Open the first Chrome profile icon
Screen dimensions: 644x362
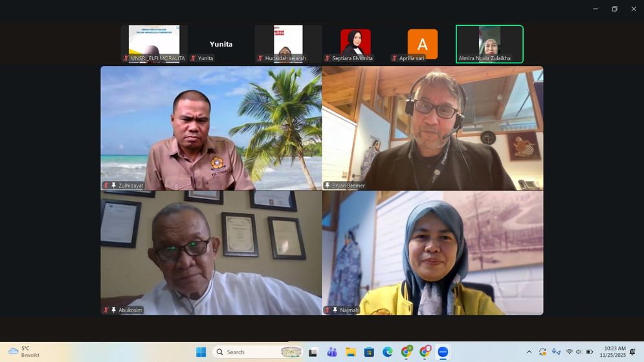point(406,352)
